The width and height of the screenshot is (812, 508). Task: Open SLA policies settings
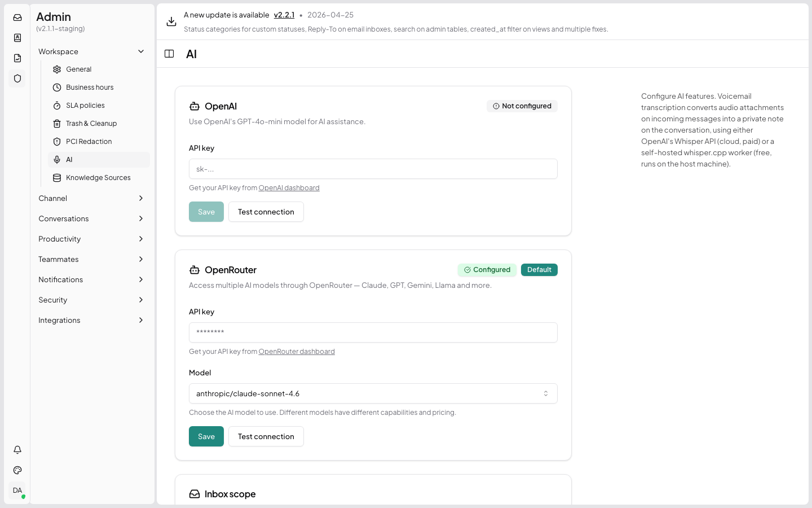(99, 106)
